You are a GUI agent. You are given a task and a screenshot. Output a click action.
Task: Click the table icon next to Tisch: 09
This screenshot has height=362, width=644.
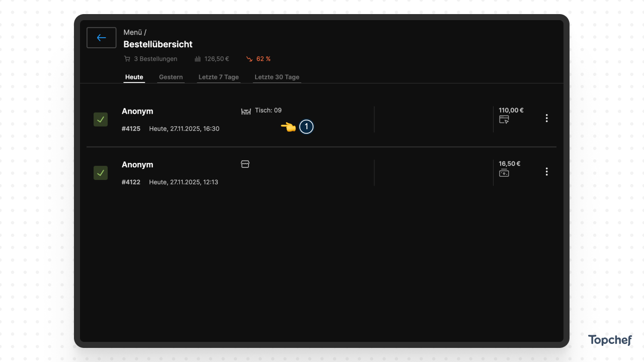(246, 111)
